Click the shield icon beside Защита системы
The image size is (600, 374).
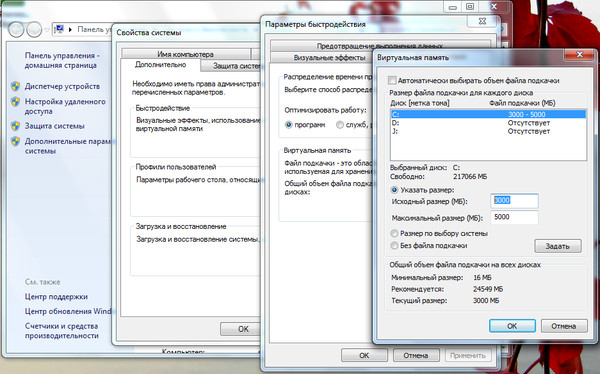click(x=15, y=126)
